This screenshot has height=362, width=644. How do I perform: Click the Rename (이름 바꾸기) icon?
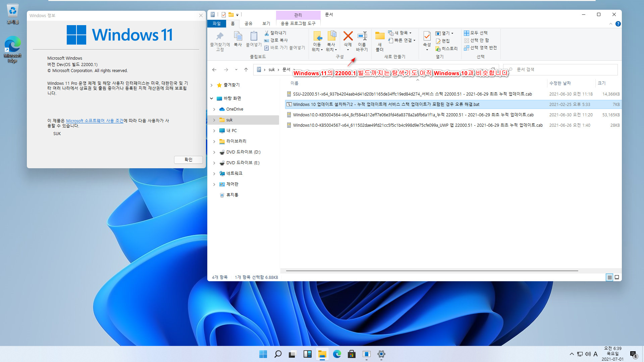362,36
